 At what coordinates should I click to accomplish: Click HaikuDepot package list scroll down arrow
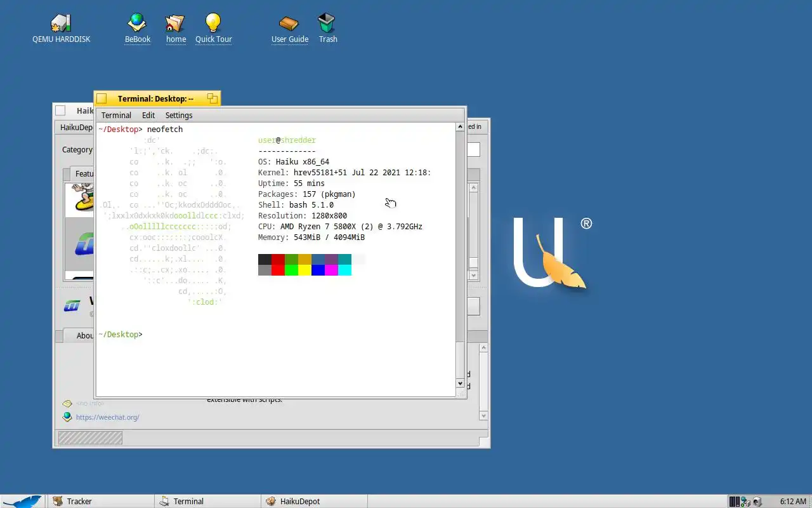473,276
